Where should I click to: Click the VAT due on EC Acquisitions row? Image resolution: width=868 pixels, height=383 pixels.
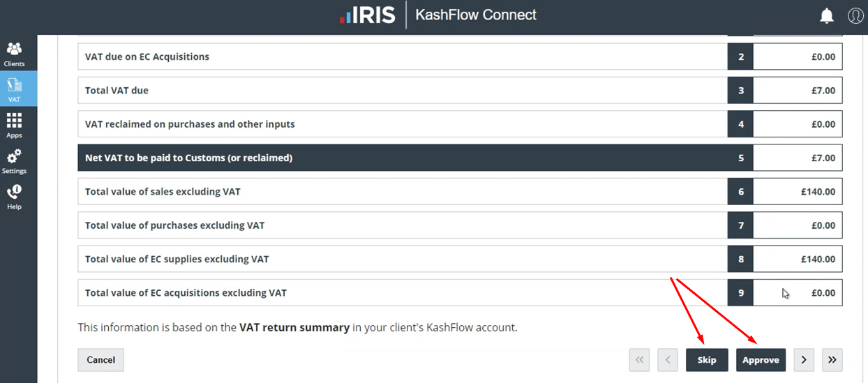tap(402, 57)
